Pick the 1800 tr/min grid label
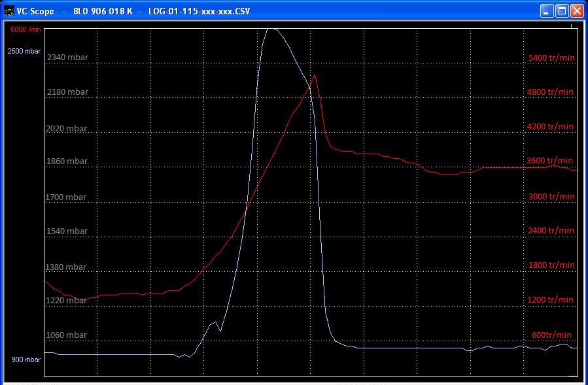 coord(551,265)
